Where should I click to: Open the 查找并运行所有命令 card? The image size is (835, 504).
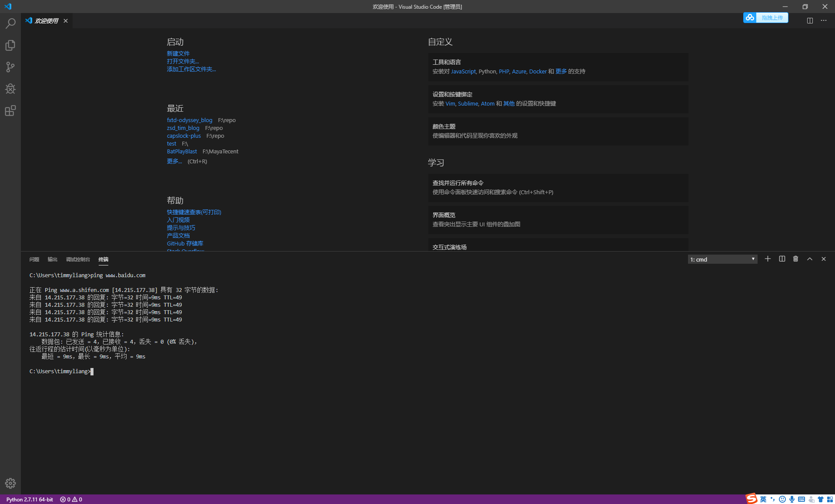pos(558,188)
